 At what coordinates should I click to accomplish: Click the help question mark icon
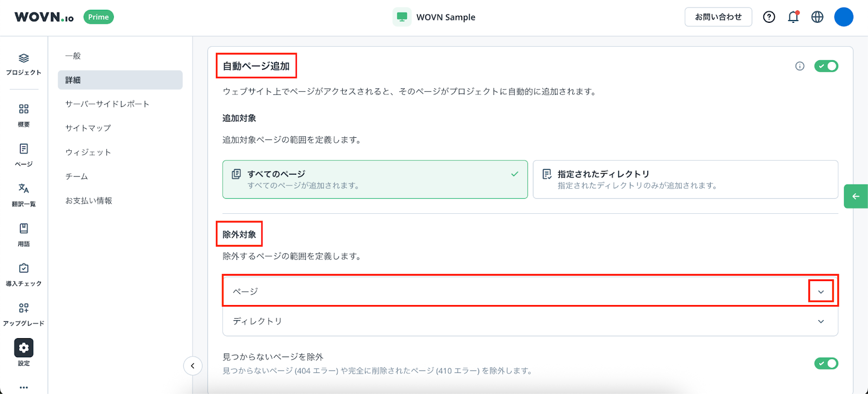769,17
